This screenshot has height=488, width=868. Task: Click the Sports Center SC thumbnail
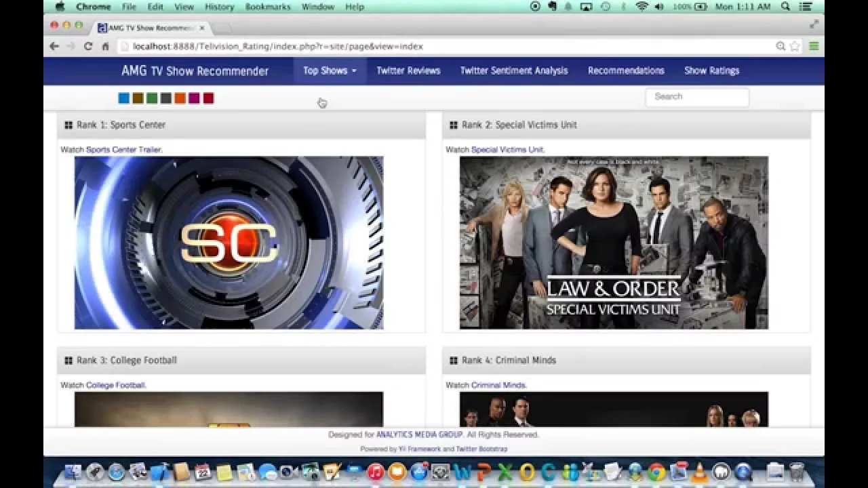(x=229, y=243)
